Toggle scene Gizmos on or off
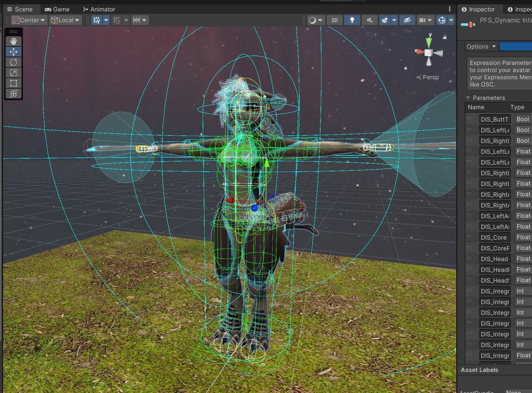The height and width of the screenshot is (393, 532). (442, 20)
